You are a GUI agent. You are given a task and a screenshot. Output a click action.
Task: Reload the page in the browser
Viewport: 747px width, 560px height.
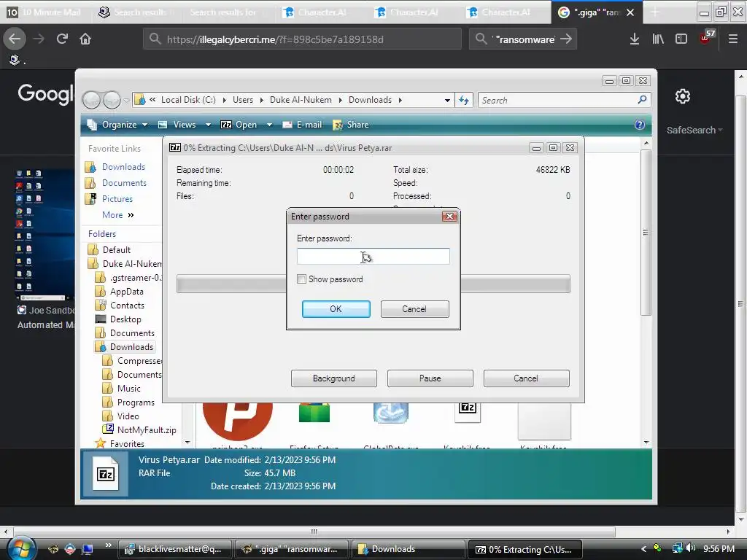pyautogui.click(x=62, y=39)
